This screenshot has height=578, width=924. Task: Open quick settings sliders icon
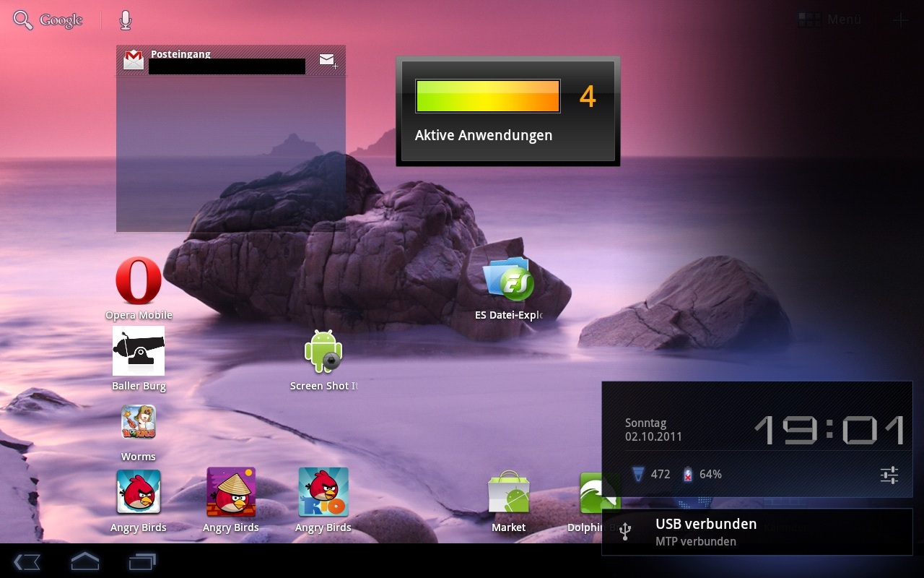(x=889, y=475)
